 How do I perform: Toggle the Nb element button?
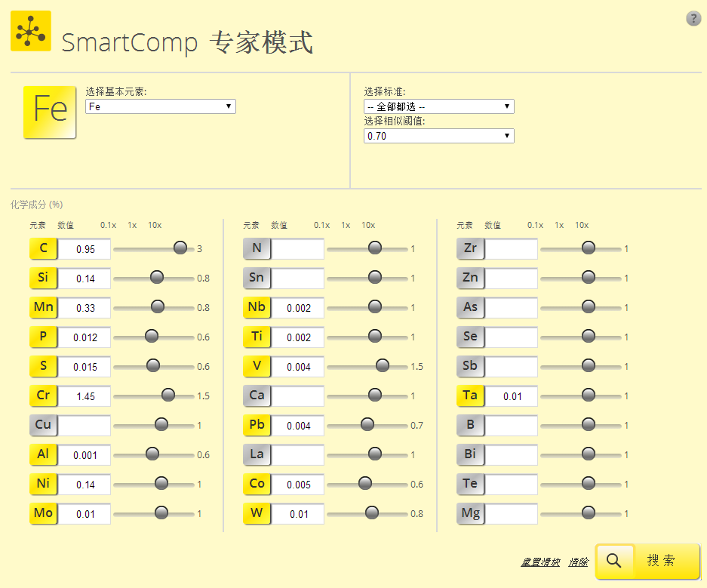tap(257, 307)
